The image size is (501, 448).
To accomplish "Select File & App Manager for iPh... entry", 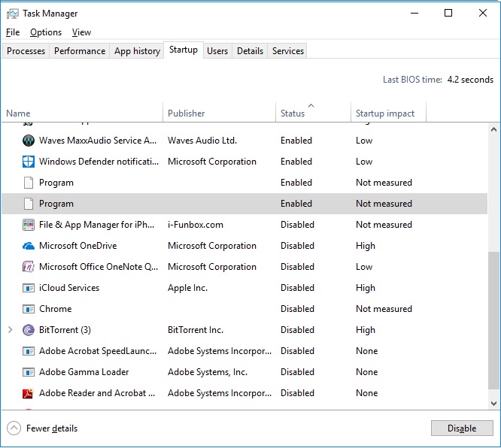I will 96,225.
